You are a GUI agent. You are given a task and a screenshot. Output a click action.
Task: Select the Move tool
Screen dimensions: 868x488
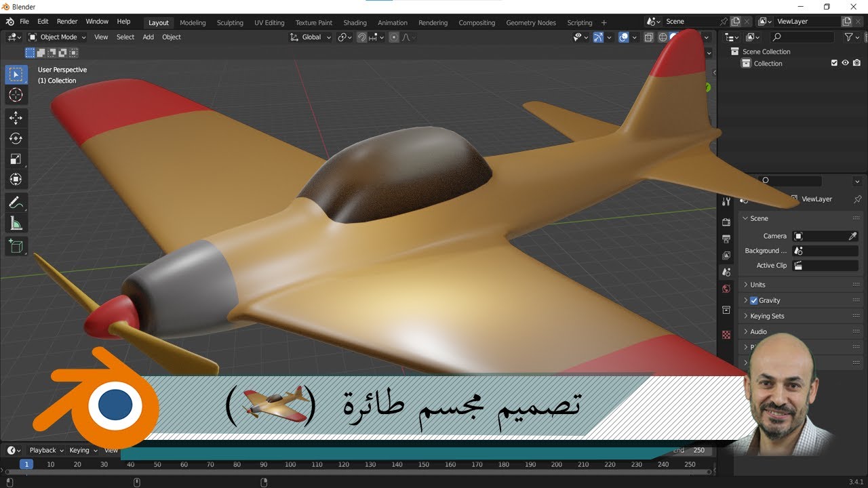16,118
